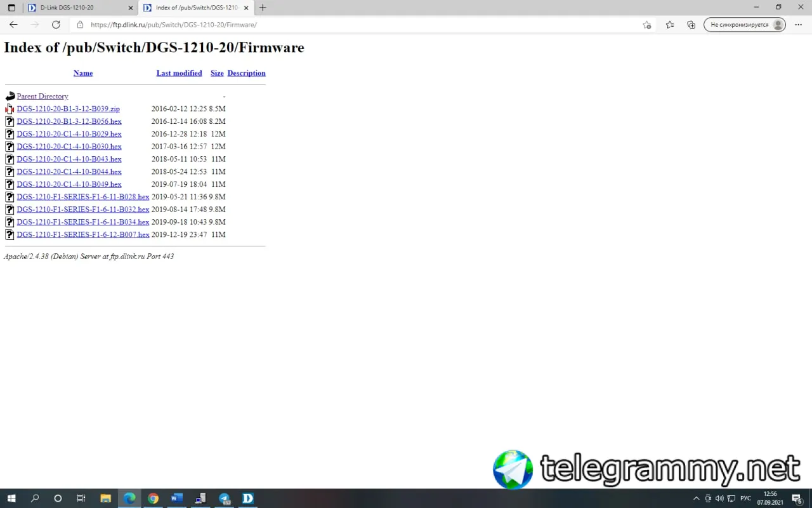Open the tab actions menu icon
812x508 pixels.
[11, 8]
